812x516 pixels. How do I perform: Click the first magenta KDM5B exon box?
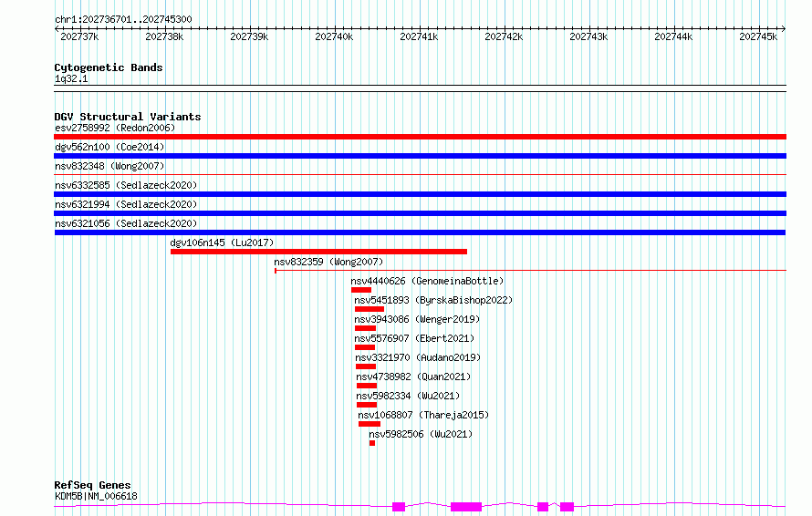[x=398, y=507]
